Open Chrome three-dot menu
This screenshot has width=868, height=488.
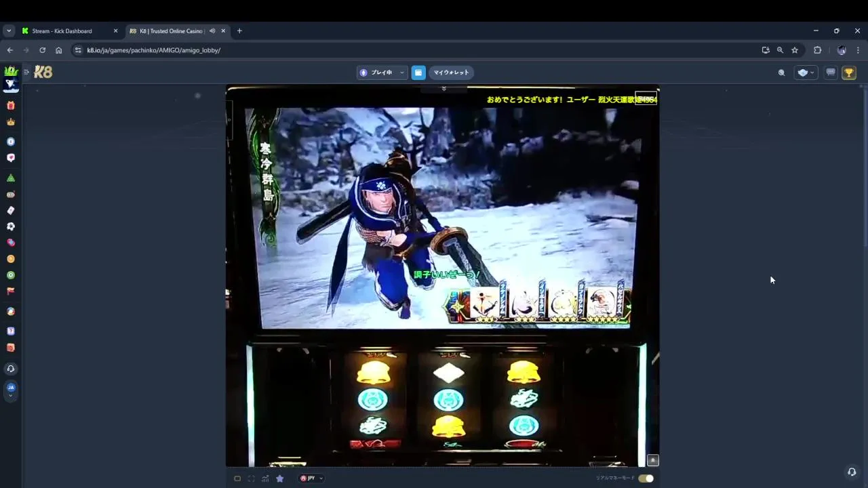[858, 50]
